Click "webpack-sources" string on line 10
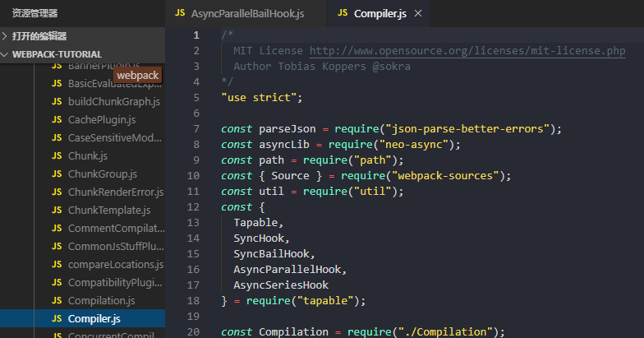This screenshot has height=338, width=644. (x=445, y=176)
